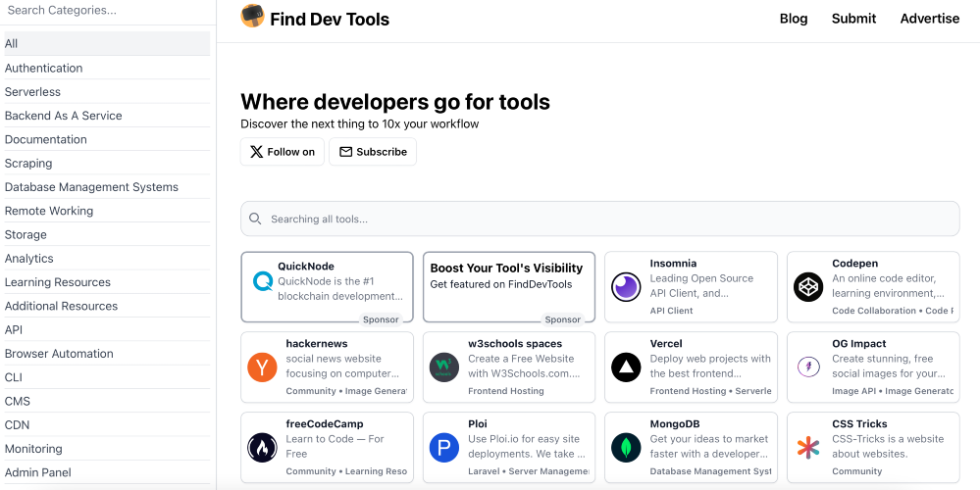Click the Sponsor badge on QuickNode card
This screenshot has height=490, width=980.
tap(381, 319)
